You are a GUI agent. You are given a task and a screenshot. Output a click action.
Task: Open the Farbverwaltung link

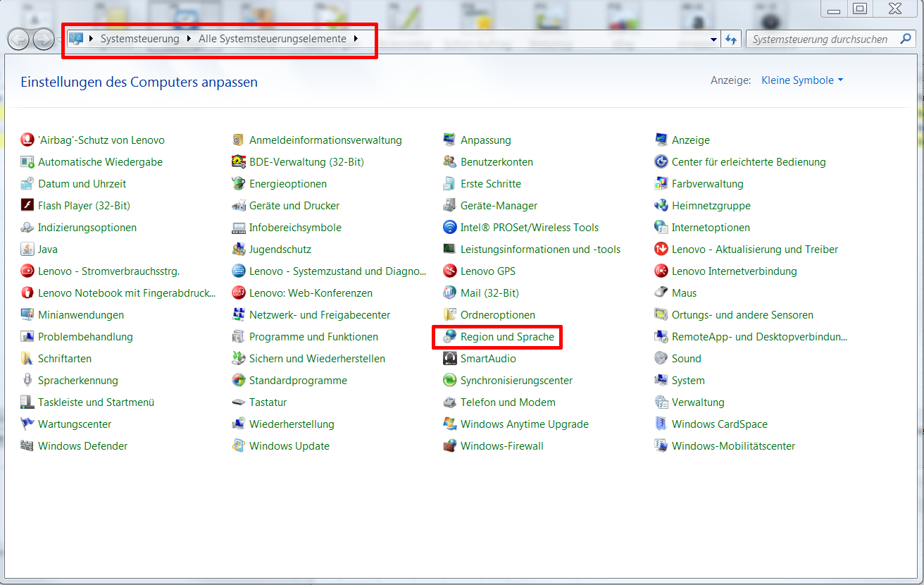(x=707, y=183)
